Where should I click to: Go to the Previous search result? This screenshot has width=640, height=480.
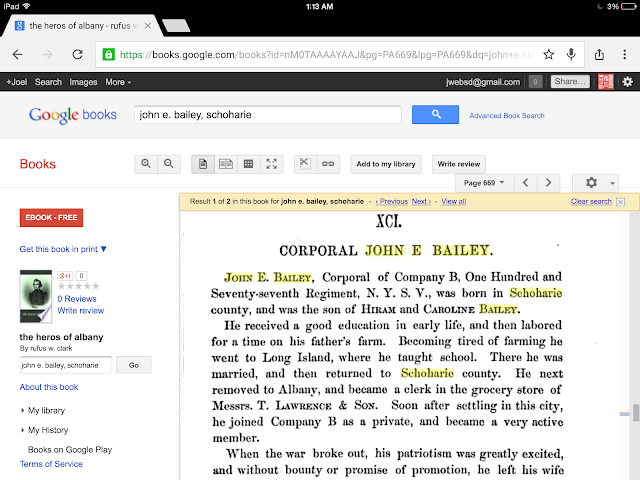(x=392, y=201)
